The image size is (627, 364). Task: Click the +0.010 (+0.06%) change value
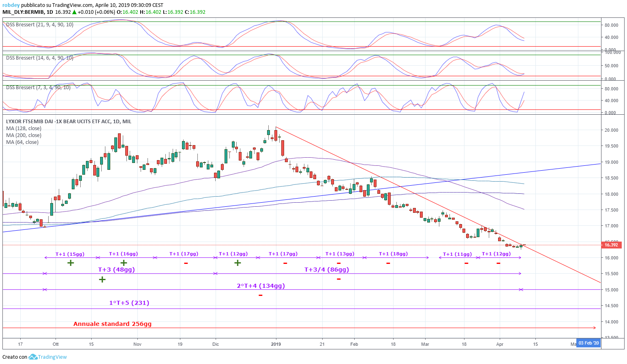click(96, 12)
